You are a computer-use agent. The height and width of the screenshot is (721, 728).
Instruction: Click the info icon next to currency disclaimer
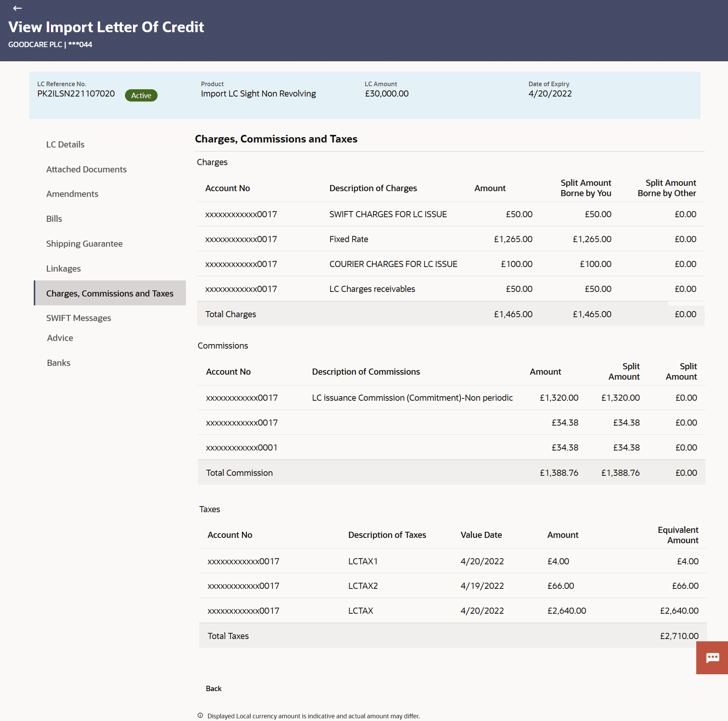tap(200, 715)
